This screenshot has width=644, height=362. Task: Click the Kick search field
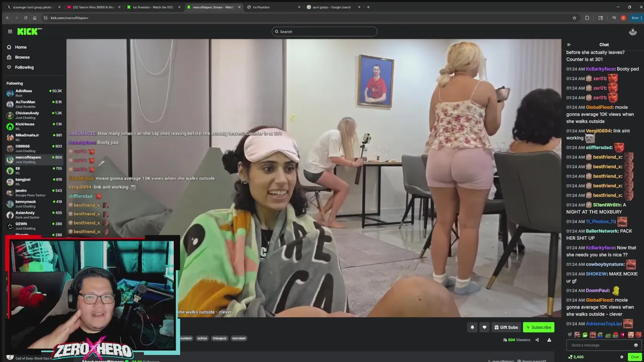(325, 32)
